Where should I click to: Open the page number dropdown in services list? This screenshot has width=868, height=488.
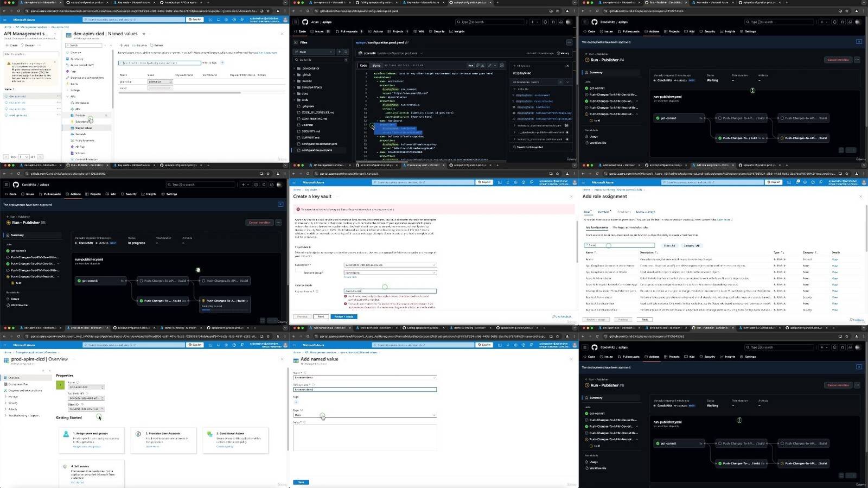[23, 157]
